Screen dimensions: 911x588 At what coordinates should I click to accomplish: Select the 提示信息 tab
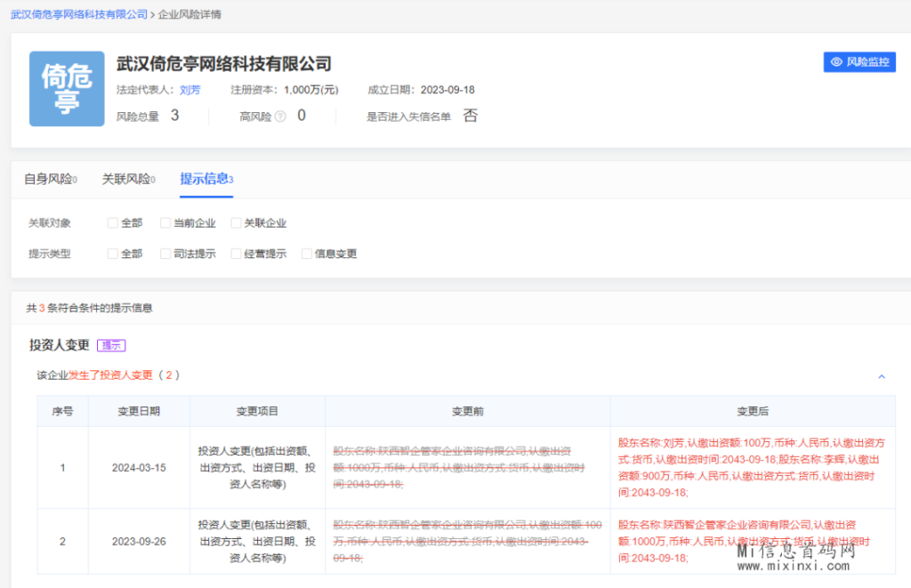[206, 180]
